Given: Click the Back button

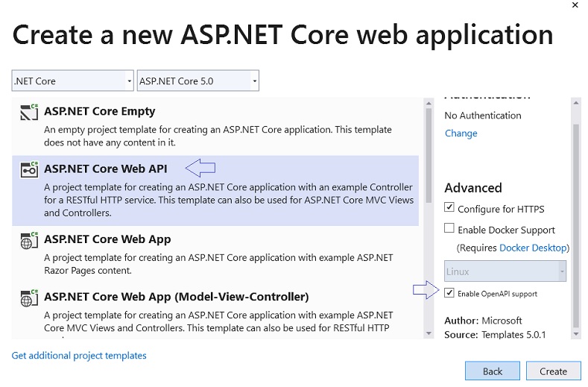Looking at the screenshot, I should coord(493,371).
